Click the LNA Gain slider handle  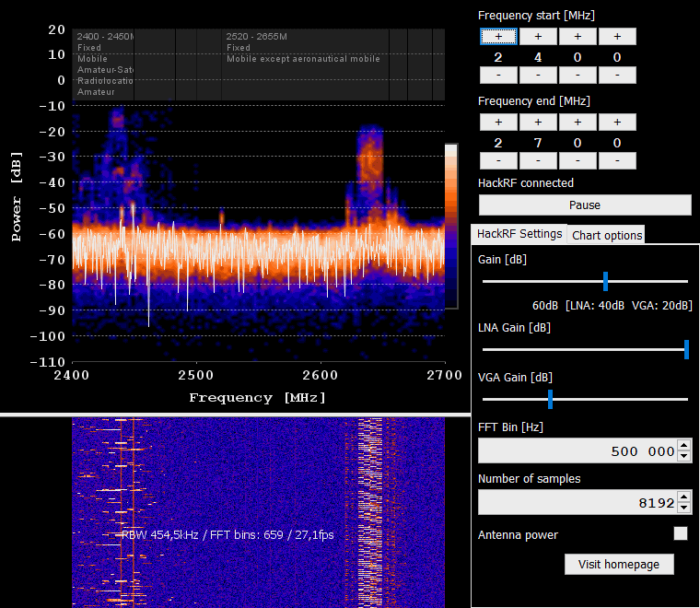click(686, 349)
